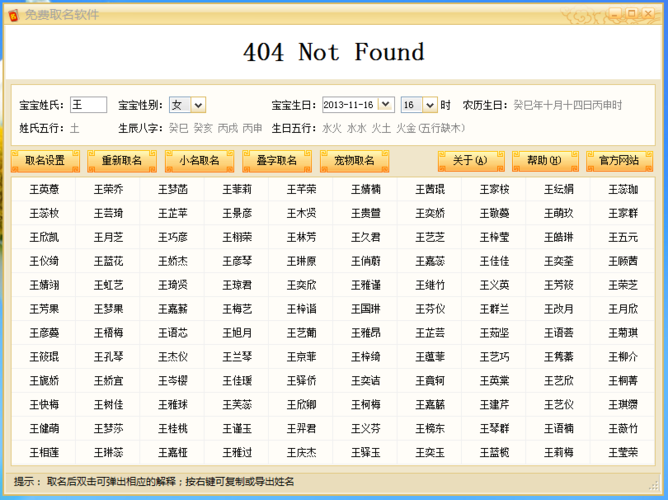Click the 取名设置 button
This screenshot has height=500, width=668.
click(45, 161)
